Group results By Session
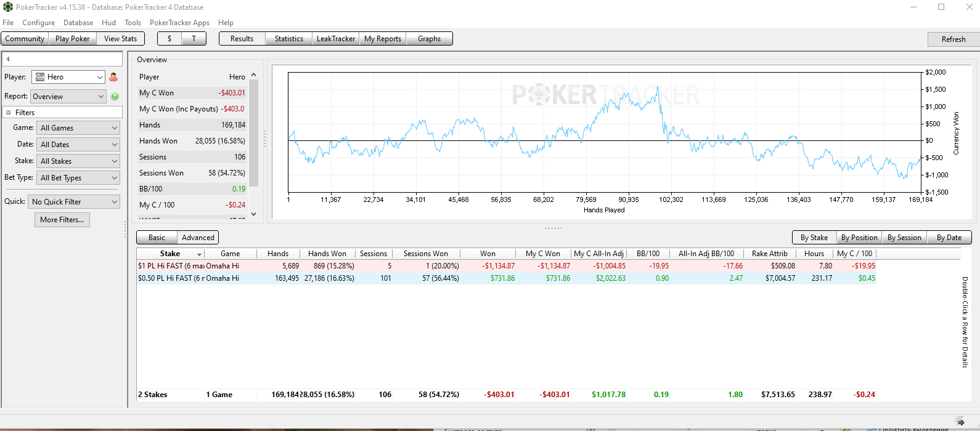Image resolution: width=980 pixels, height=431 pixels. (904, 238)
